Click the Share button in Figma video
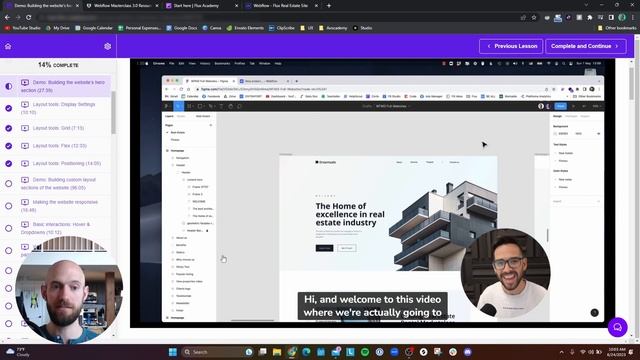The width and height of the screenshot is (640, 360). point(560,106)
